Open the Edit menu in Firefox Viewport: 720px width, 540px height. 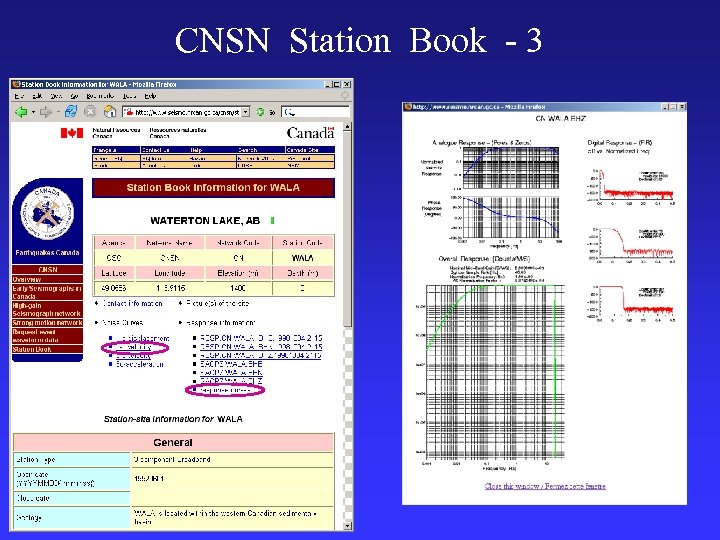click(x=37, y=96)
